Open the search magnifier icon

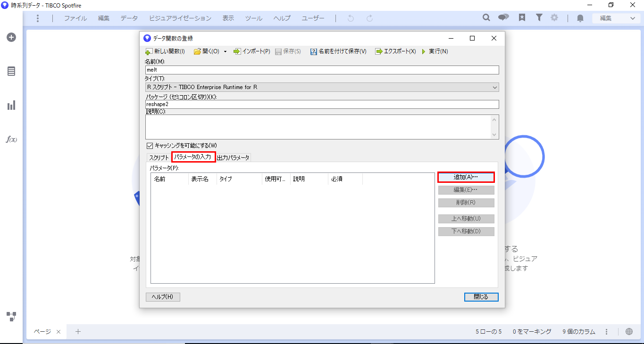486,18
